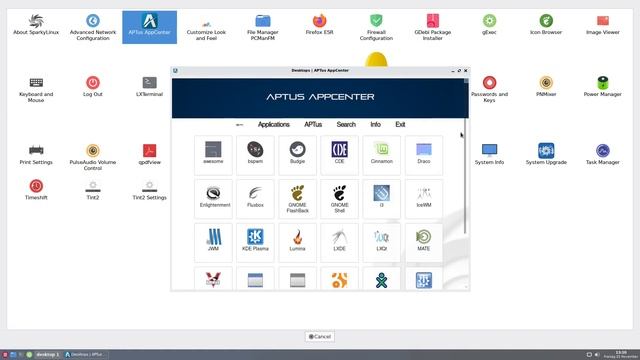
Task: Open the APTus menu item
Action: tap(313, 124)
